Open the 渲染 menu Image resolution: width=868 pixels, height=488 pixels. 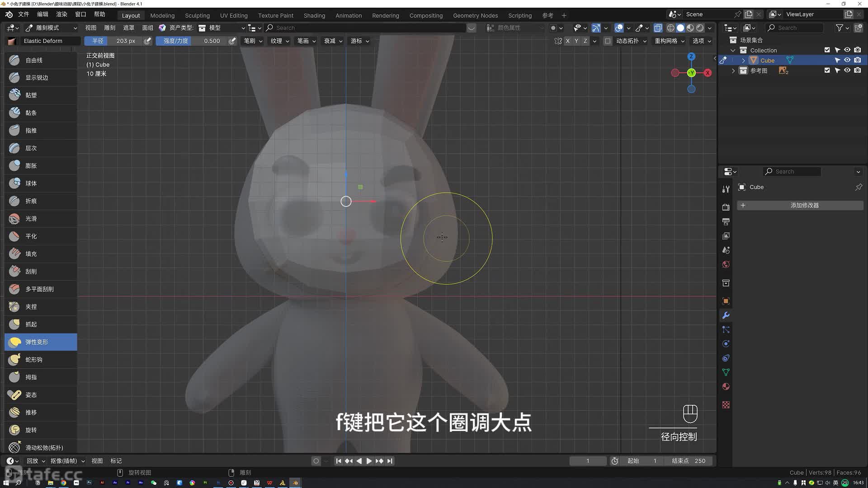61,14
